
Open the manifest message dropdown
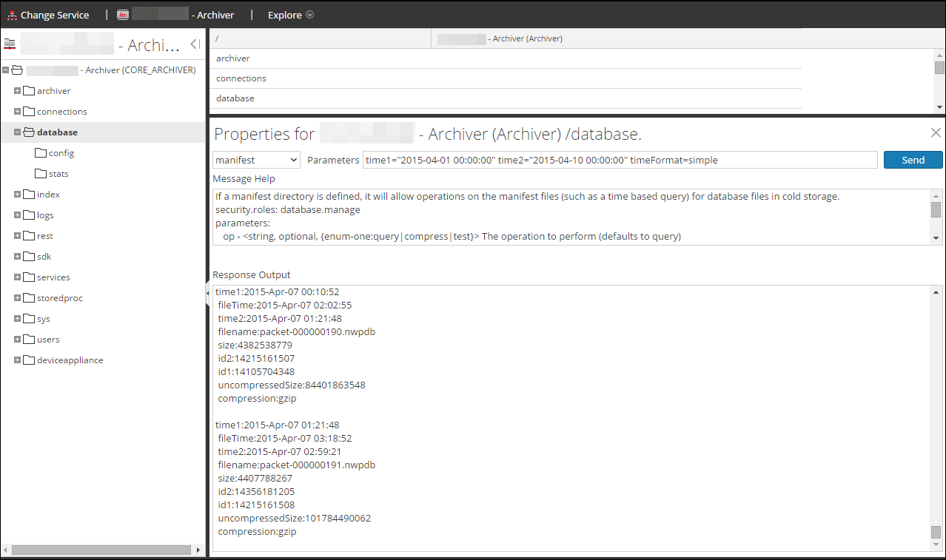click(256, 160)
